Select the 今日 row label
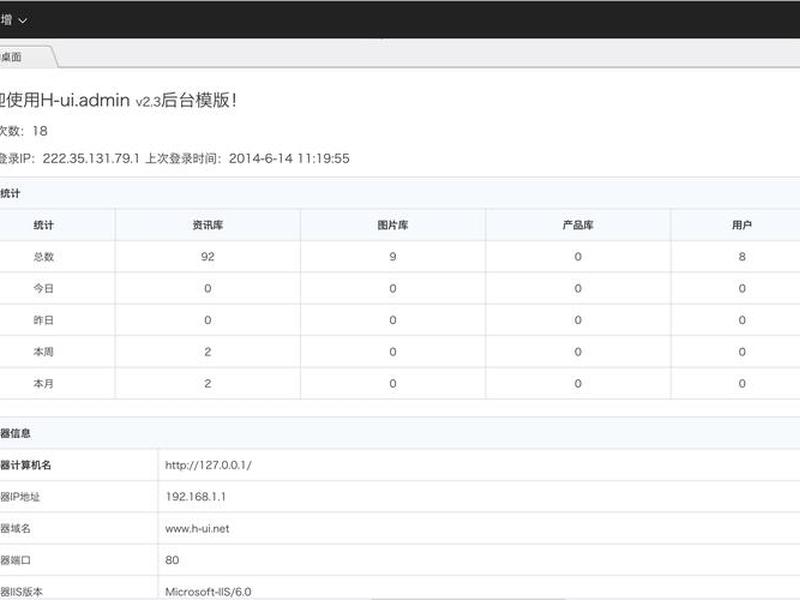Screen dimensions: 800x600 [x=43, y=288]
